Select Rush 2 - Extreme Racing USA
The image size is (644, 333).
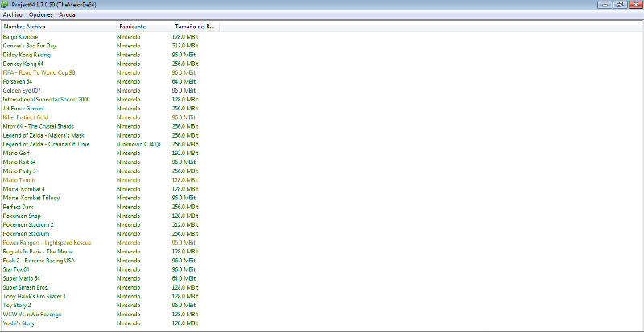click(x=39, y=261)
